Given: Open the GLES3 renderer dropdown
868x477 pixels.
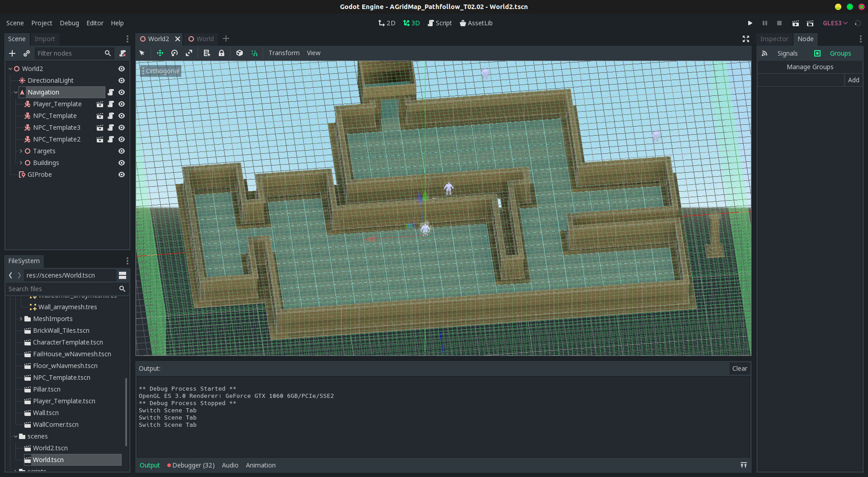Looking at the screenshot, I should point(835,23).
